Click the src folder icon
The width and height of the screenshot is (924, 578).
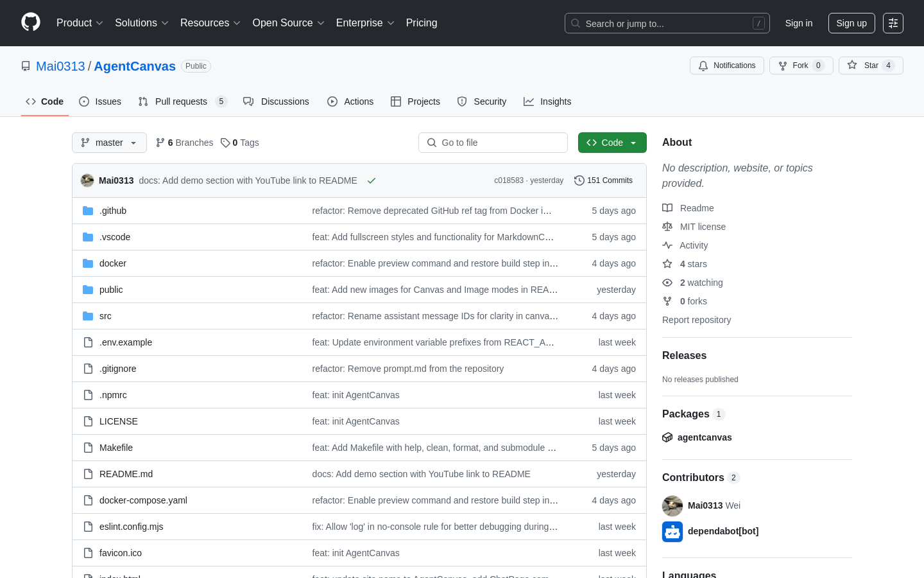[x=88, y=316]
